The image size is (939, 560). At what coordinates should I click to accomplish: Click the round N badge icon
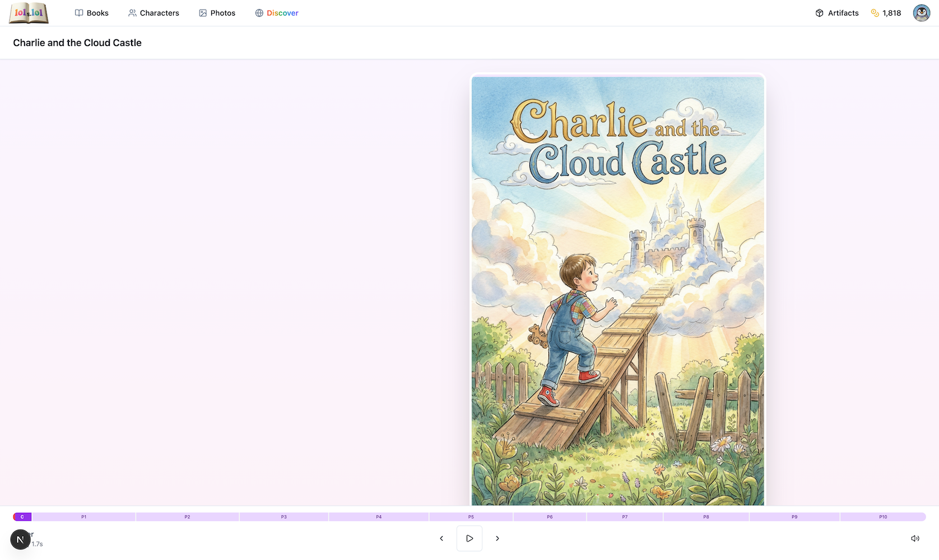[x=21, y=539]
